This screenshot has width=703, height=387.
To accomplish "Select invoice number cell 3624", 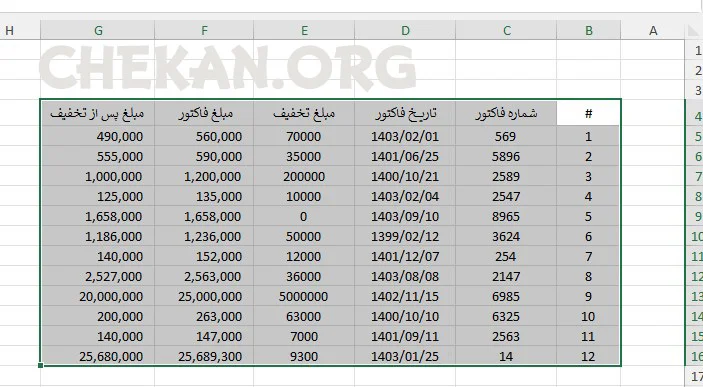I will pos(506,236).
